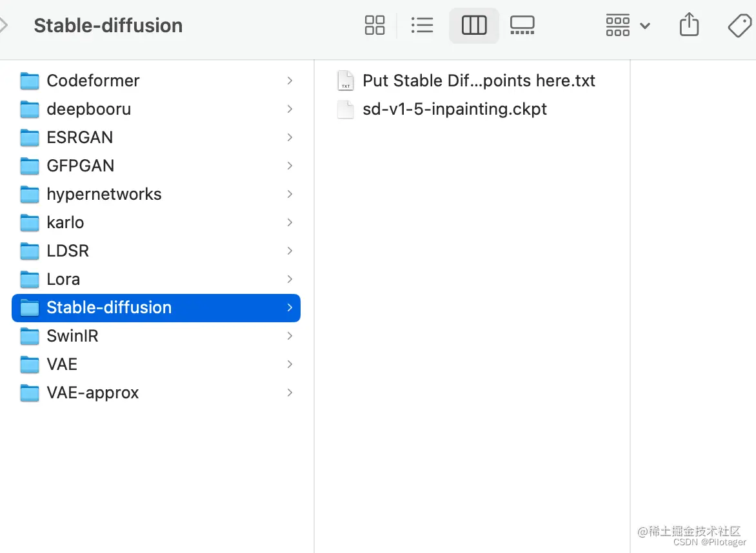The height and width of the screenshot is (553, 756).
Task: Expand the deepbooru folder chevron
Action: [289, 110]
